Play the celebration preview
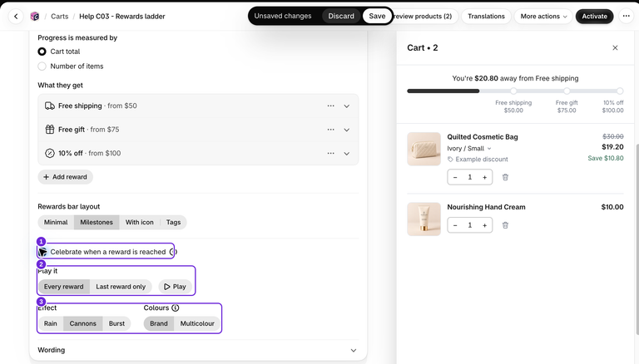 coord(175,287)
